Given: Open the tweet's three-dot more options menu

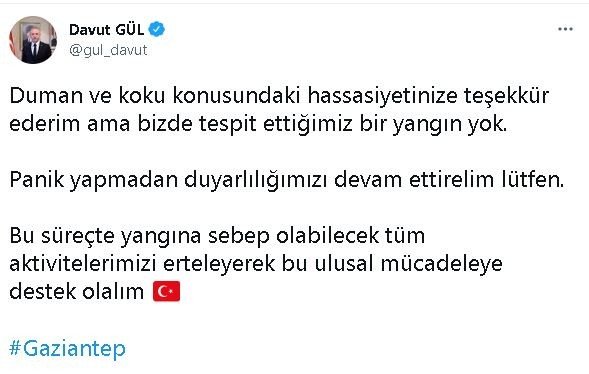Looking at the screenshot, I should coord(565,29).
